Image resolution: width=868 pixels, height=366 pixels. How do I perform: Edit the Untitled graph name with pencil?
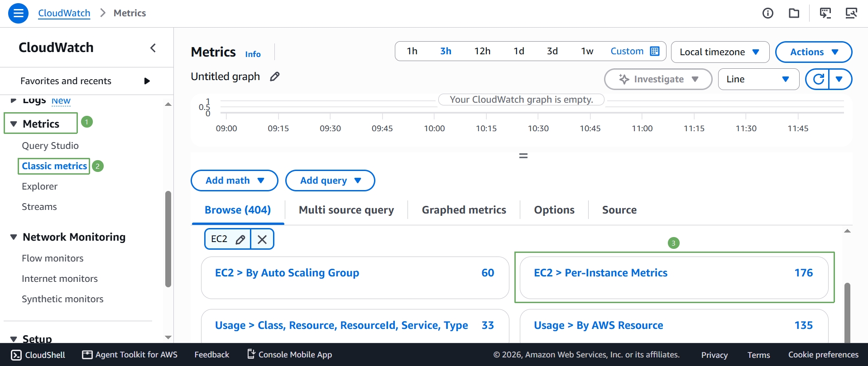(x=274, y=76)
